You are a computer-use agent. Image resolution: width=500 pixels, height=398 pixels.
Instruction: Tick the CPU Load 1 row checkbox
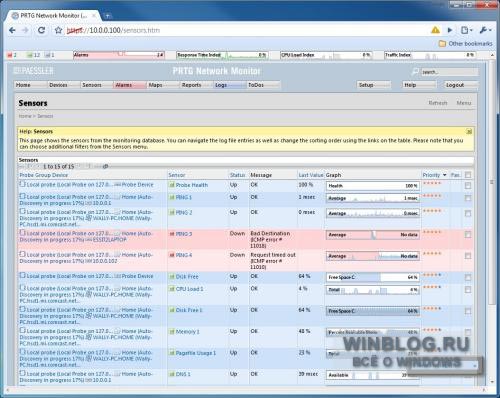[468, 290]
